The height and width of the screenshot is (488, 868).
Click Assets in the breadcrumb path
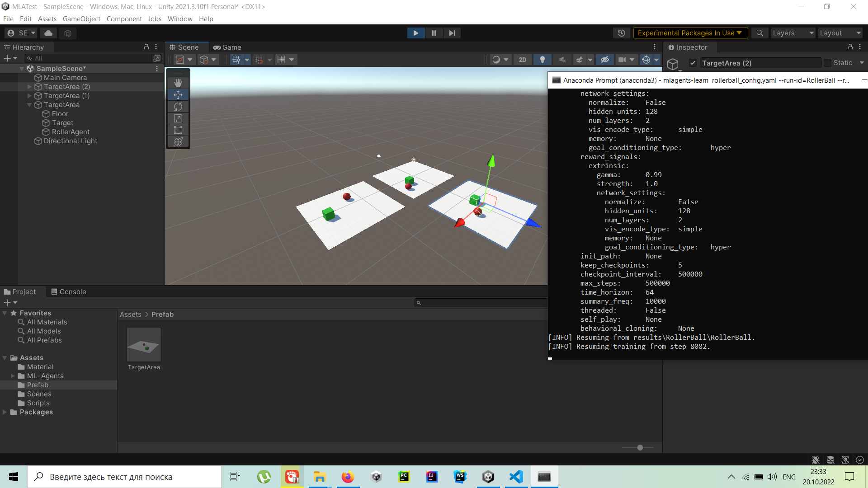pyautogui.click(x=130, y=314)
